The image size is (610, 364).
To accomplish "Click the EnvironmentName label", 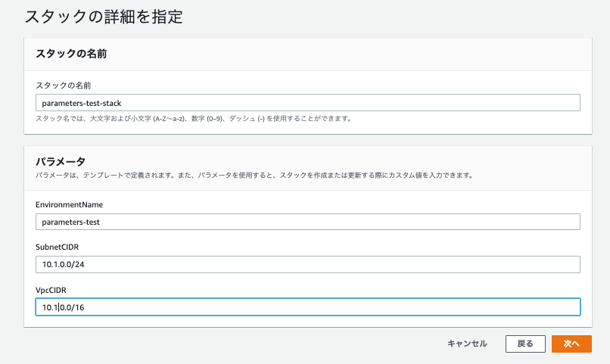I will [69, 204].
